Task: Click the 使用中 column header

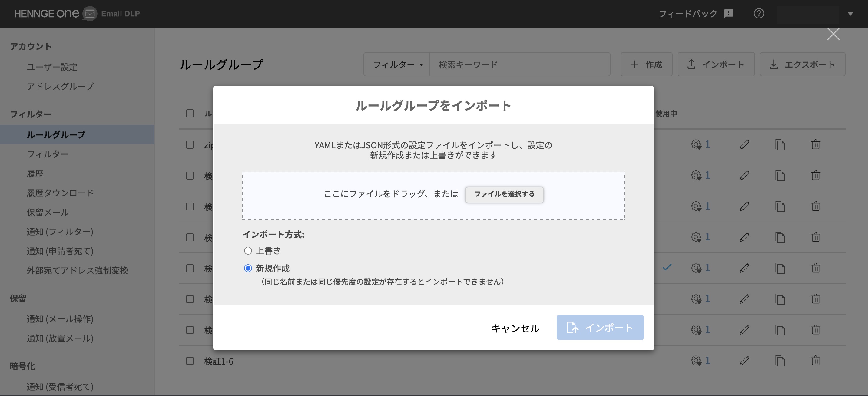Action: (666, 114)
